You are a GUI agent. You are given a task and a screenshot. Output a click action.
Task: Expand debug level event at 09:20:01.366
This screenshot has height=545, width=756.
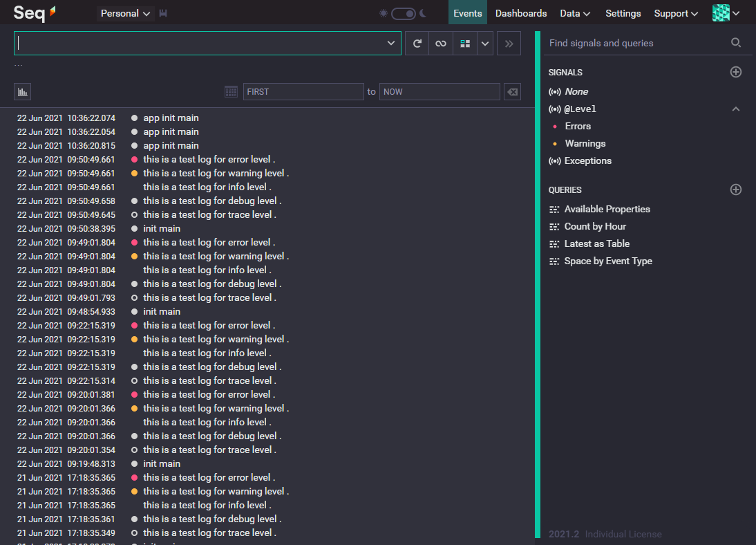point(212,436)
